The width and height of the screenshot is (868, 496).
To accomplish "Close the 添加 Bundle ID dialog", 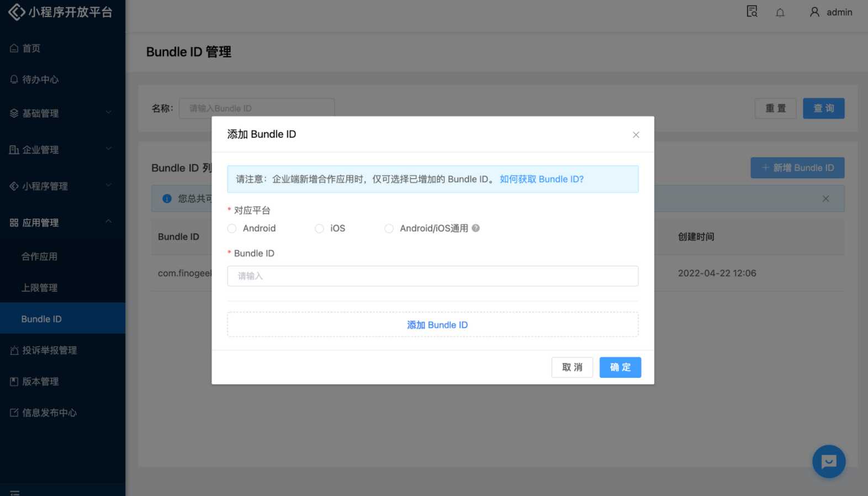I will 636,135.
